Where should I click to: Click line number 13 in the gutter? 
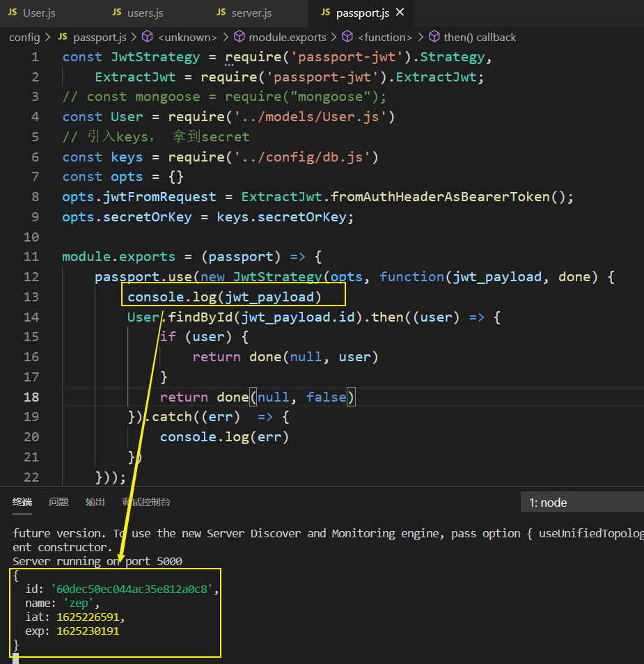[x=31, y=297]
